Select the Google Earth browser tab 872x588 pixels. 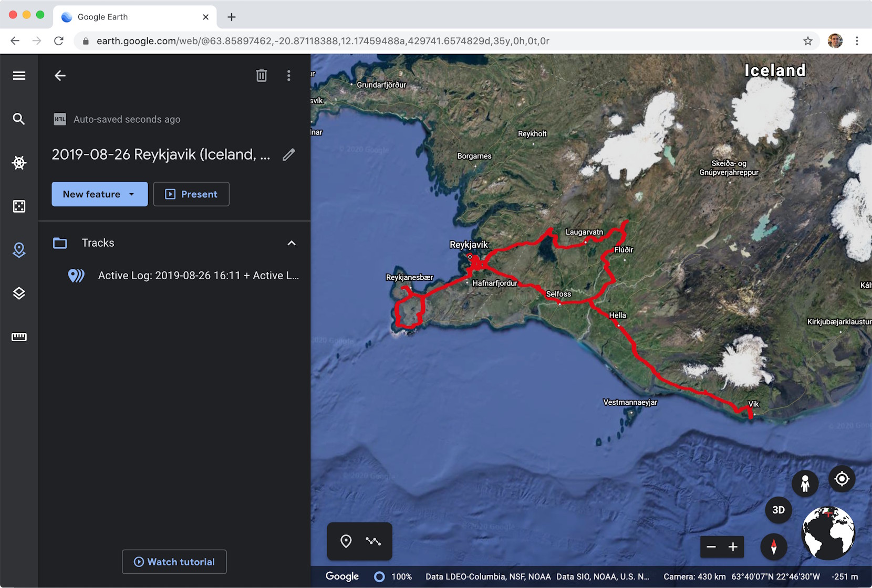coord(135,17)
